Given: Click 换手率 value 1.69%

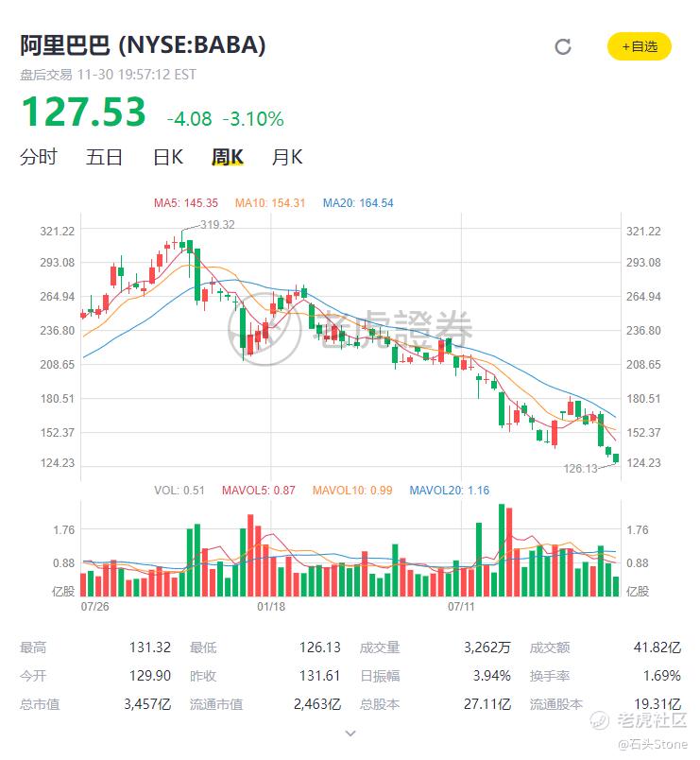Looking at the screenshot, I should coord(661,676).
